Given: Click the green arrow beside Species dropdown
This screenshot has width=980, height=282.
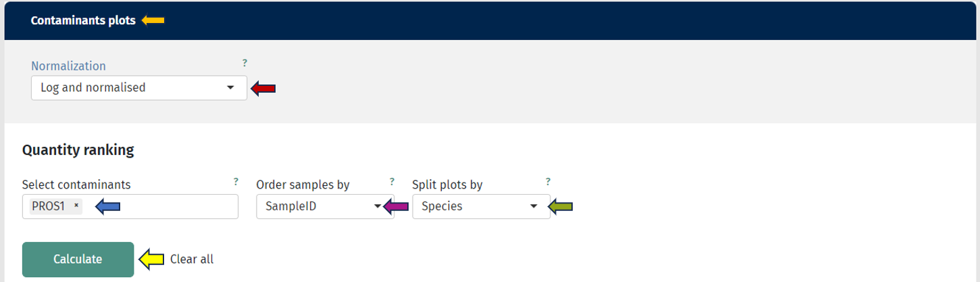Looking at the screenshot, I should pos(560,207).
